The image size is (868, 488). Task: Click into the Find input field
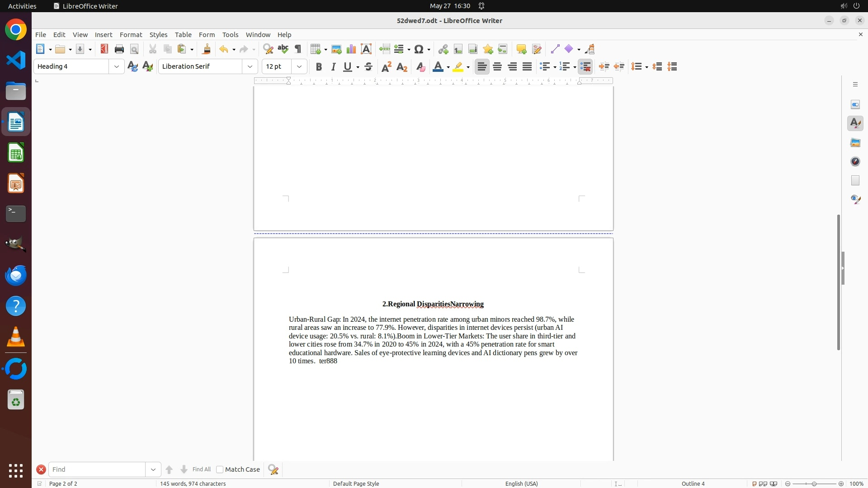pos(97,469)
